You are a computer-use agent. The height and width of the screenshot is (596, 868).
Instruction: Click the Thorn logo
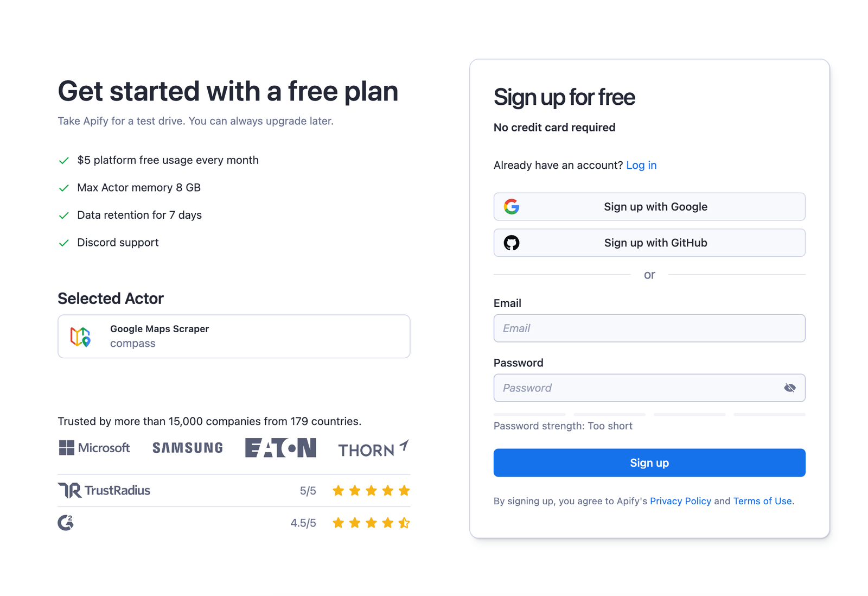[x=373, y=448]
